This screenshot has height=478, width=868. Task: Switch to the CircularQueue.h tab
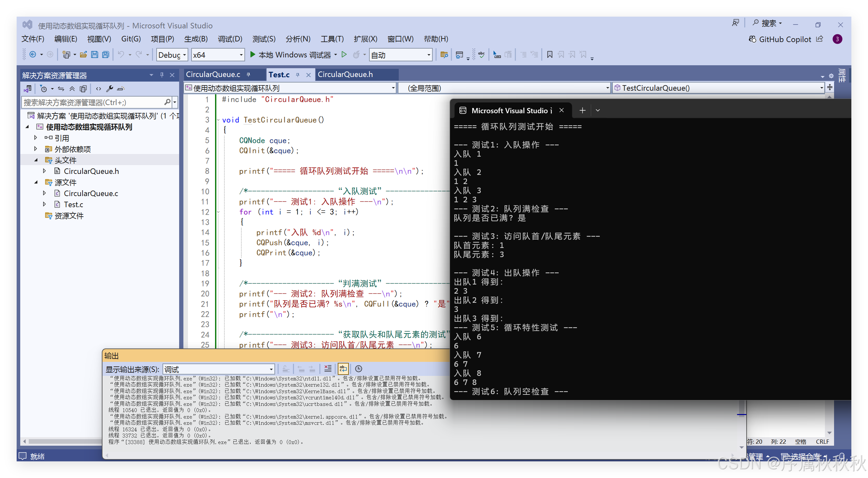[x=345, y=74]
